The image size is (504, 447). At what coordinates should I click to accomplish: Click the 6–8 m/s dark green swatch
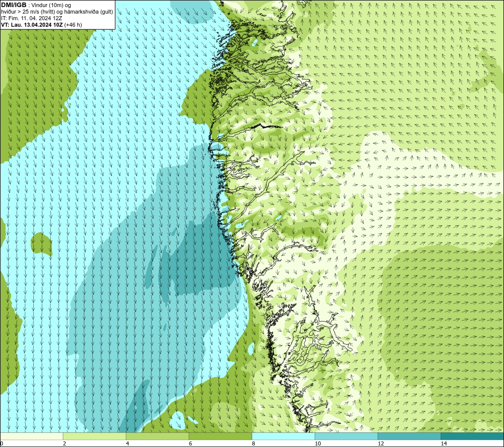[x=221, y=436]
